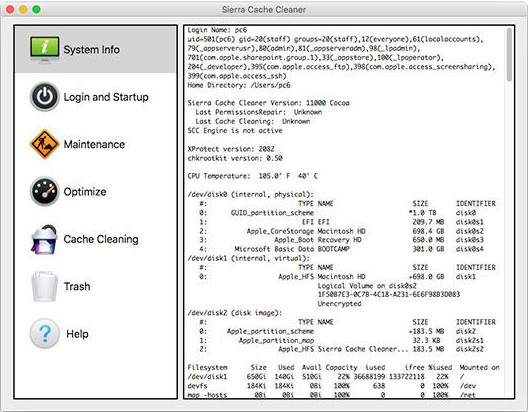The image size is (528, 412).
Task: Click the 'Last Cache Cleaning: Unknown' line
Action: click(253, 121)
